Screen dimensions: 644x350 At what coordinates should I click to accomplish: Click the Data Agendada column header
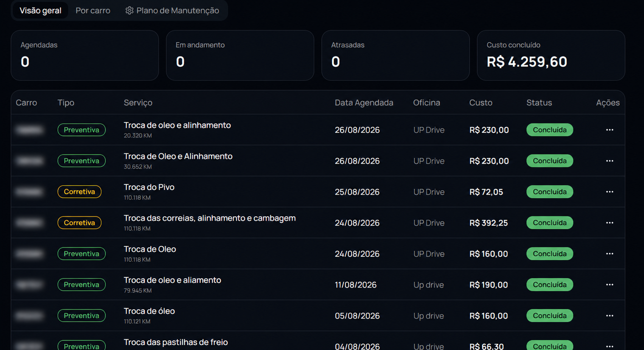pos(364,103)
